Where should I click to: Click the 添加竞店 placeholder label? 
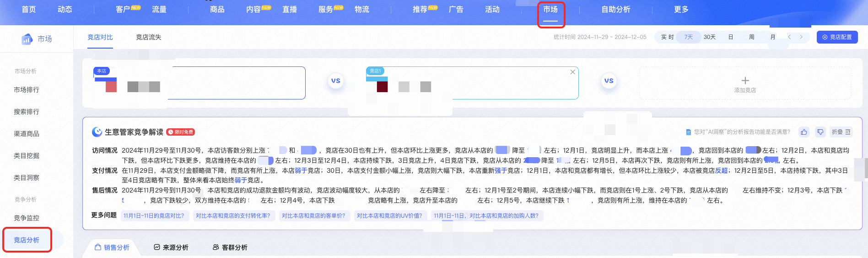tap(745, 90)
